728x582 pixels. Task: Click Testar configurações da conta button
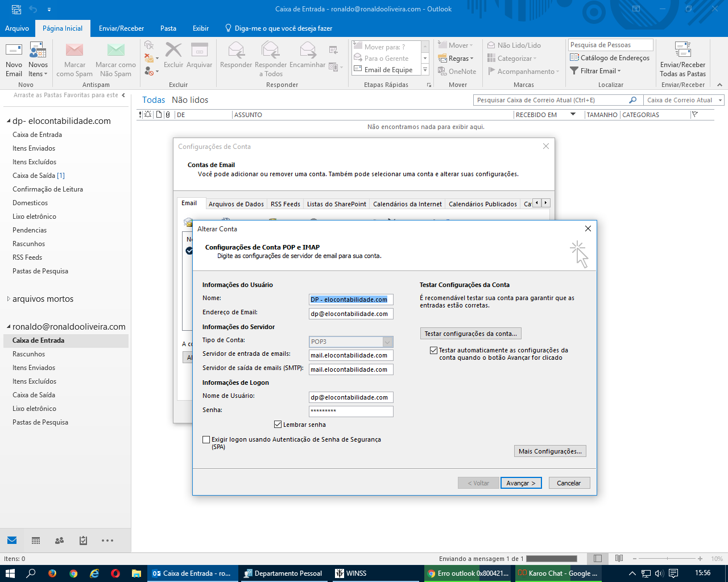coord(470,334)
